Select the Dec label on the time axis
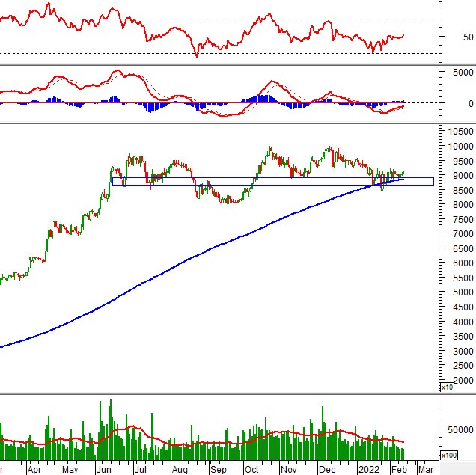Viewport: 476px width, 475px height. click(327, 470)
